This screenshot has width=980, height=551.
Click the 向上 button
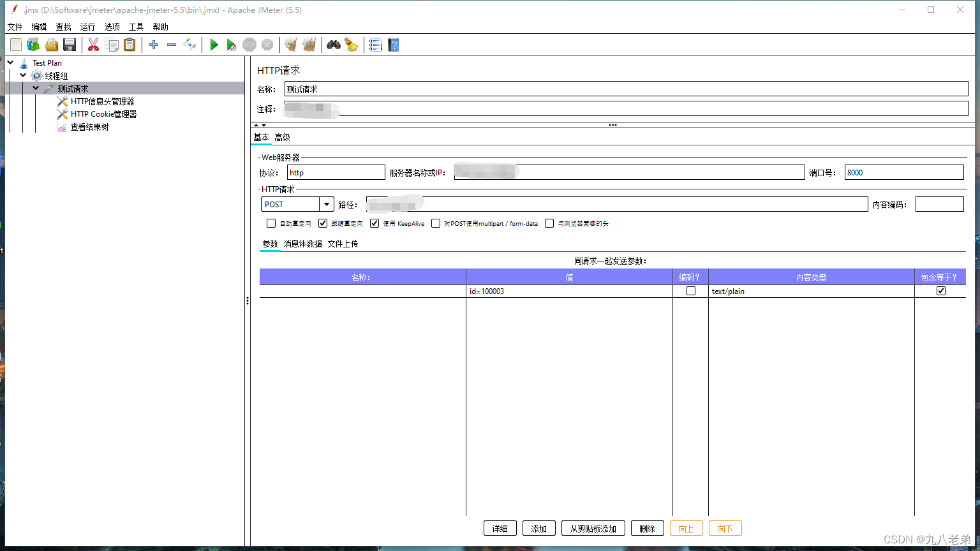click(686, 528)
